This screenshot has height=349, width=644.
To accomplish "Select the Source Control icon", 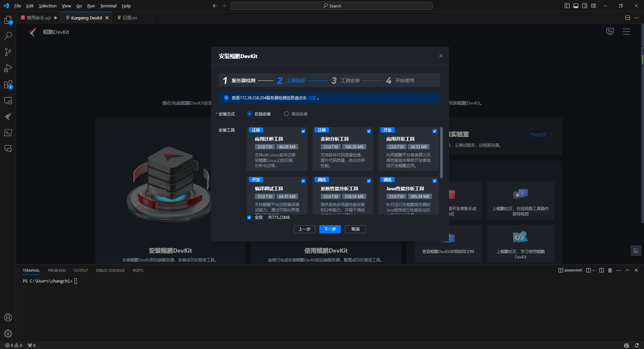I will 8,52.
